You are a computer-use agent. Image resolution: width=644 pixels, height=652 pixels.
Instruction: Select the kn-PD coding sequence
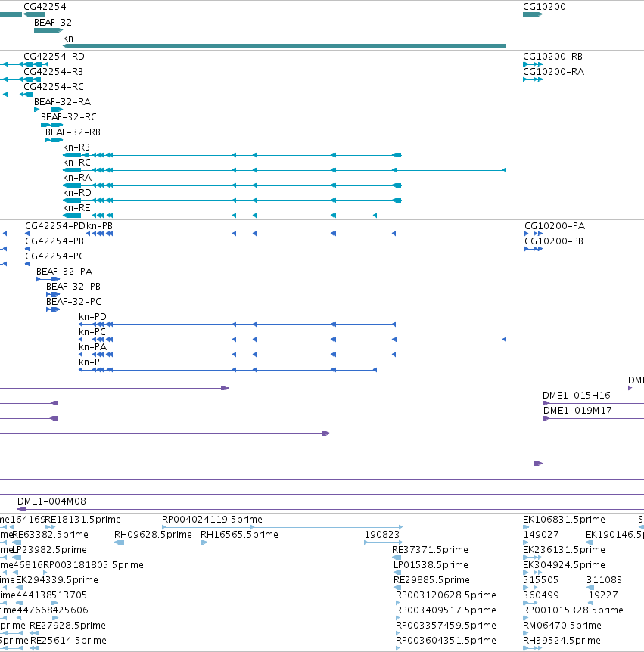coord(237,324)
